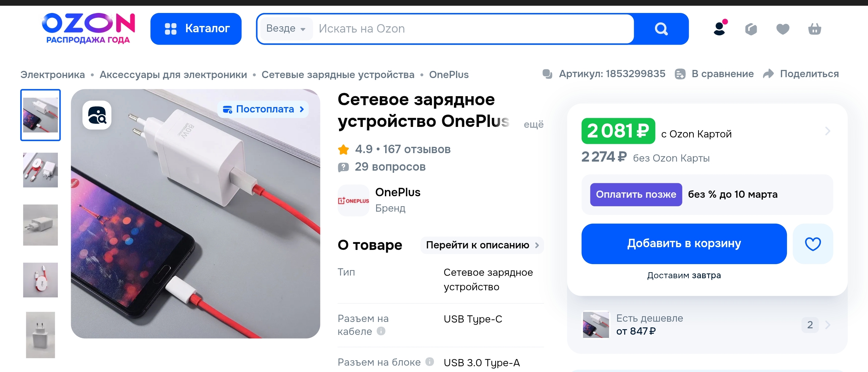Viewport: 868px width, 372px height.
Task: Click the image search icon on photo
Action: point(97,115)
